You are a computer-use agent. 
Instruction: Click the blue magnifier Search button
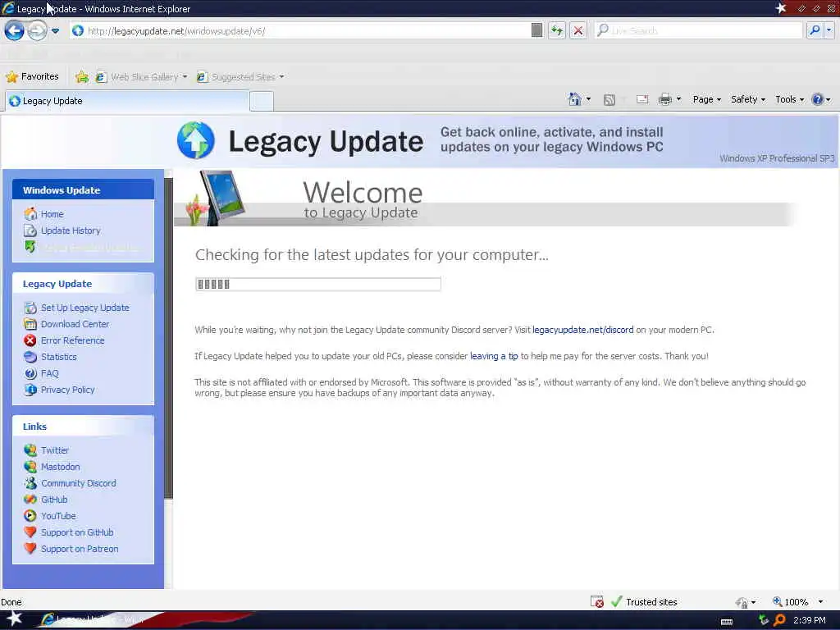pos(815,30)
